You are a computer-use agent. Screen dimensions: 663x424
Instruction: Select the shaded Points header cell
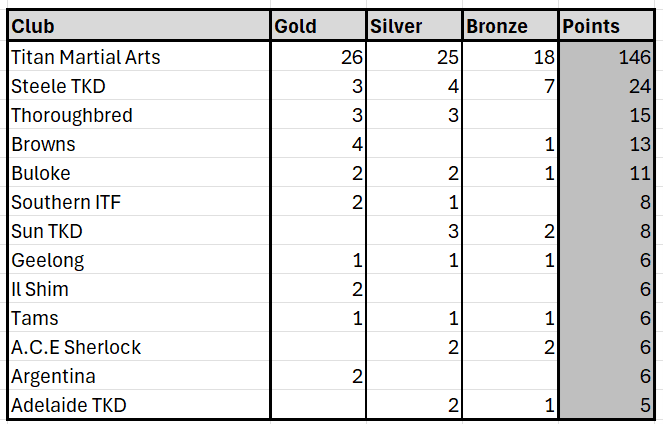click(x=608, y=27)
